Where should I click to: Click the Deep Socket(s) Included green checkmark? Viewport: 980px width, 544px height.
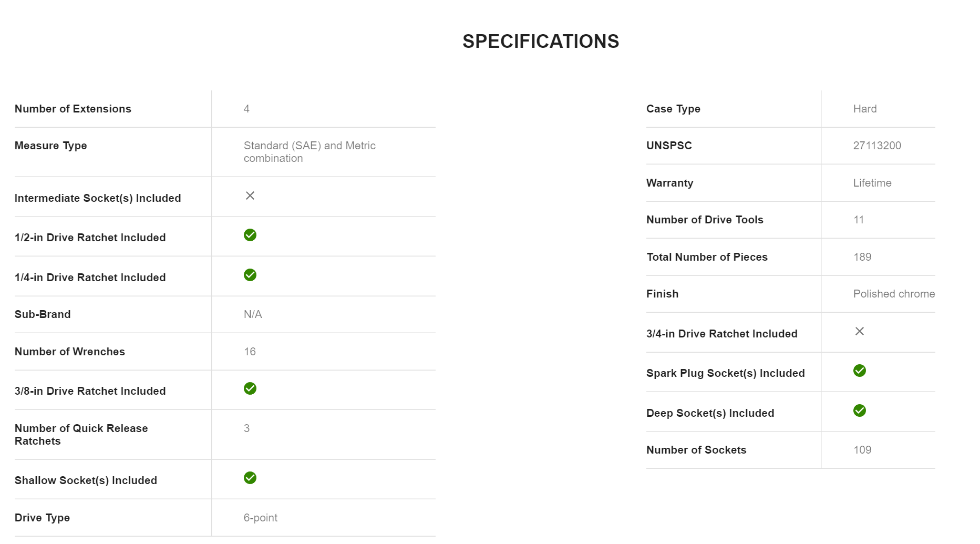(x=860, y=410)
